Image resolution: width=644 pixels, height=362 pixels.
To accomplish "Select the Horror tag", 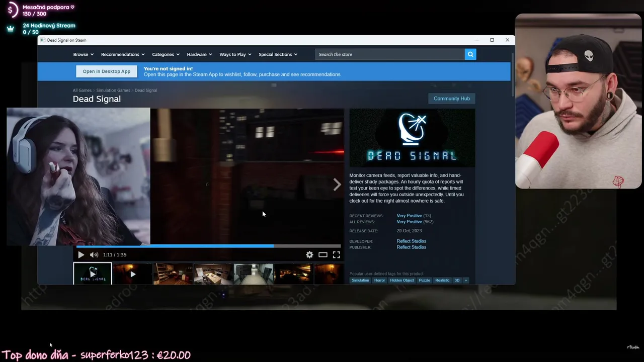I will click(379, 280).
